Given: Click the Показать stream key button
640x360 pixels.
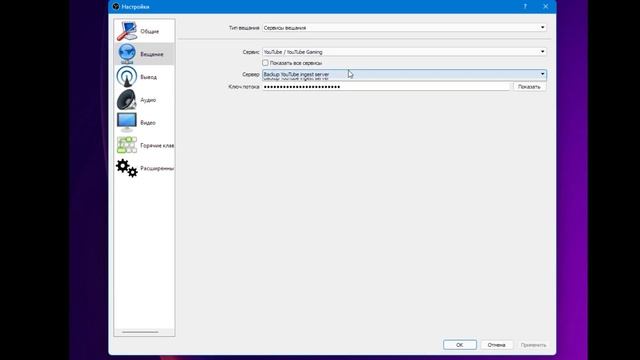Looking at the screenshot, I should [x=529, y=87].
